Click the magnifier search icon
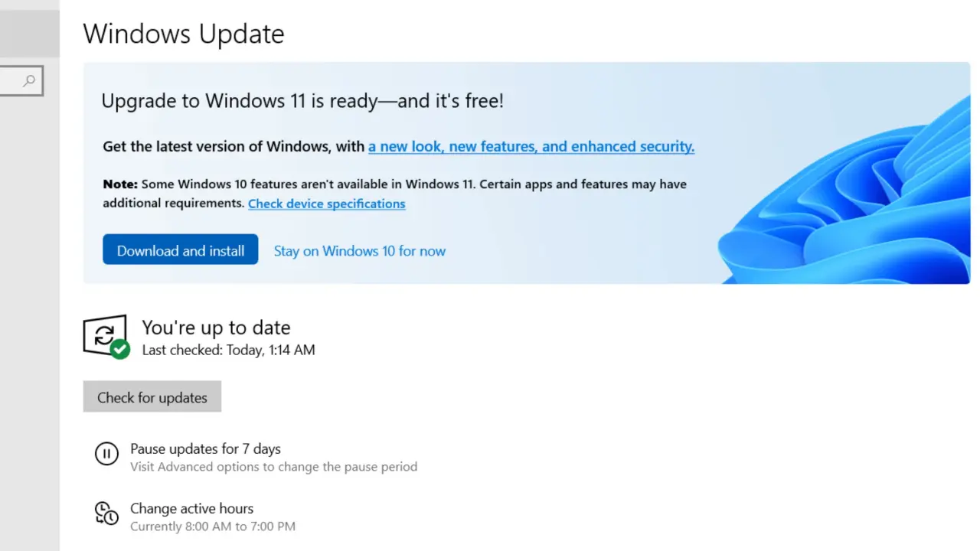980x551 pixels. tap(29, 80)
